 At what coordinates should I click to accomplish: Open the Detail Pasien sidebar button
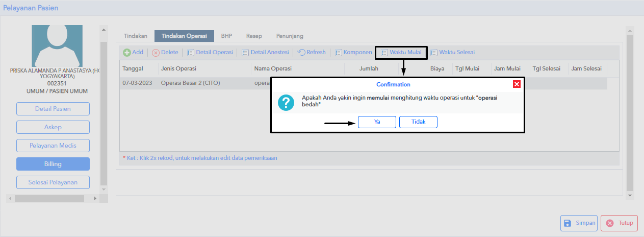click(53, 109)
